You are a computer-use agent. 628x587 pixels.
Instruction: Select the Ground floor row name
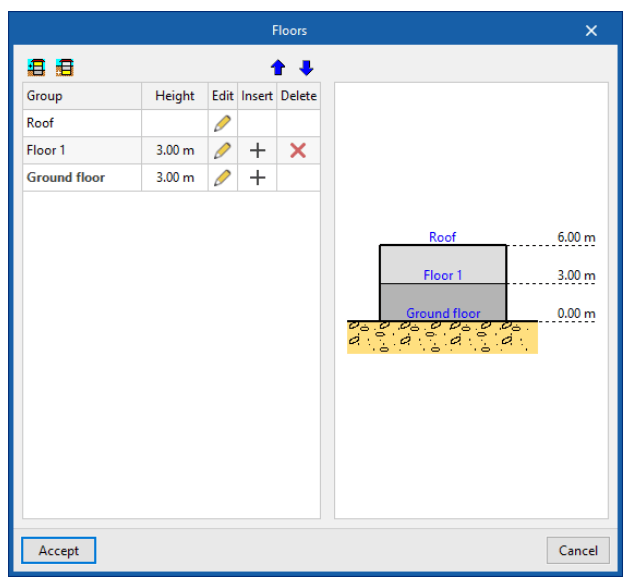click(66, 177)
